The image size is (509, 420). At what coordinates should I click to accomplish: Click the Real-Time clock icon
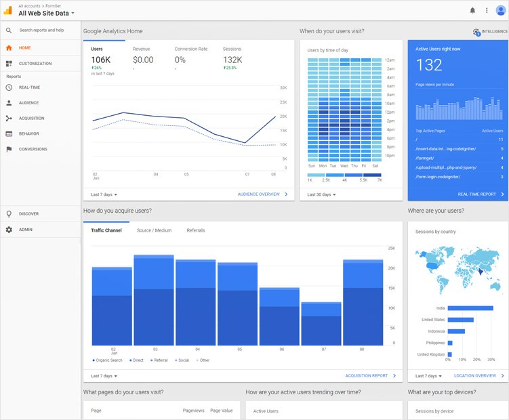coord(9,87)
